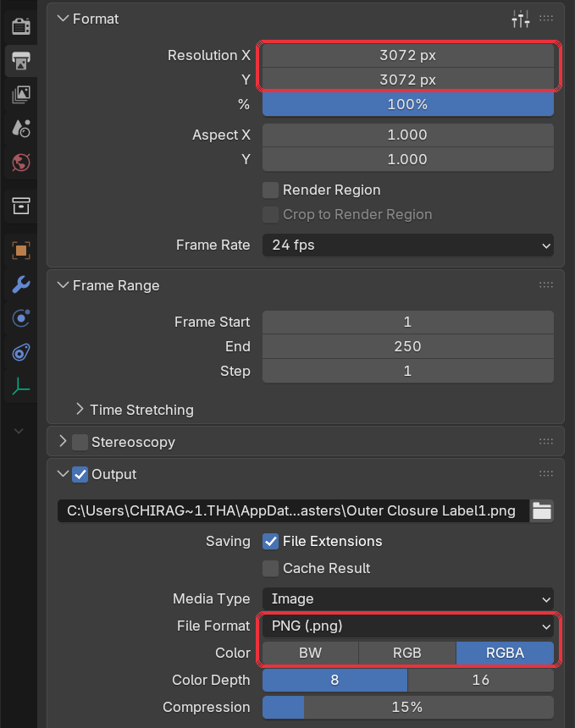Click the Resolution Y field

[408, 80]
